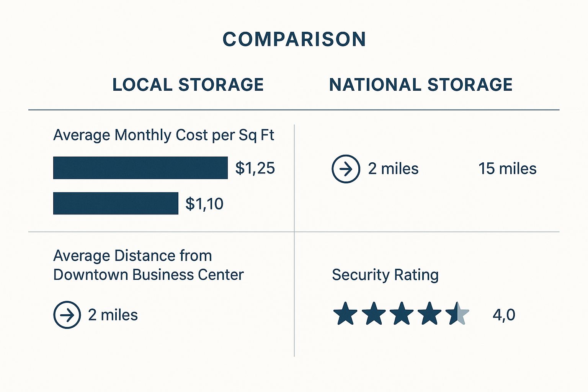Click the Security Rating label

(385, 275)
